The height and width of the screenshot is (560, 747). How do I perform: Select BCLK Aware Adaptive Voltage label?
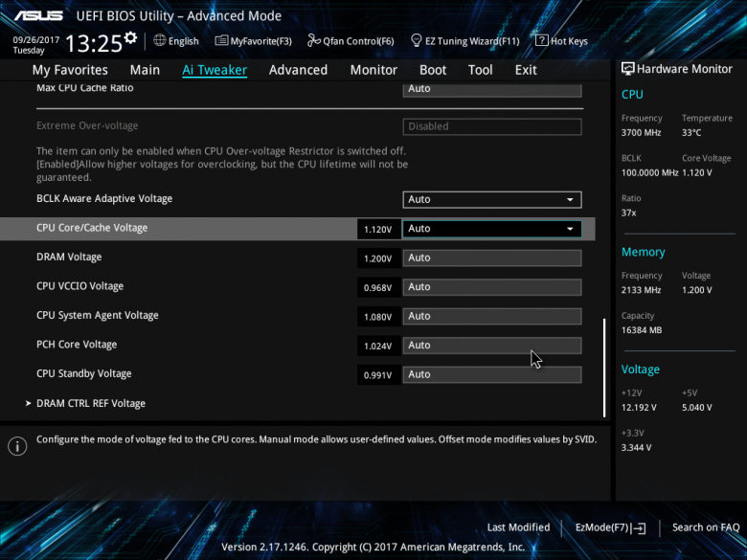(x=104, y=198)
